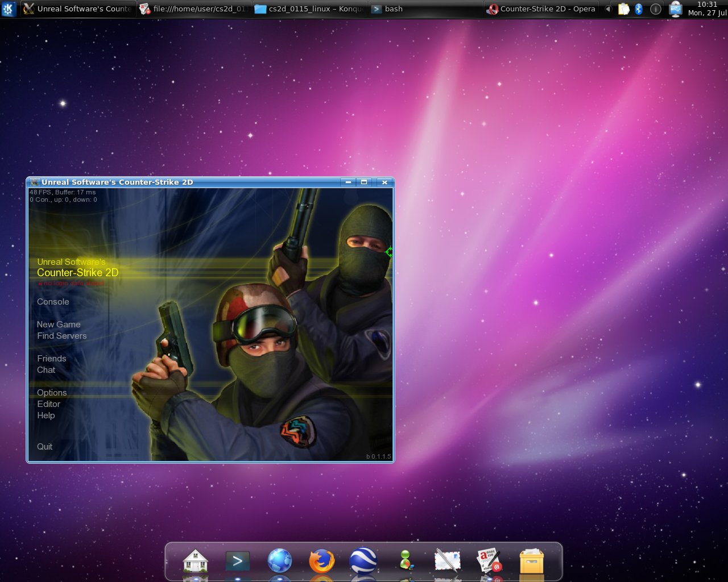Open the clipboard tray icon
The image size is (728, 582).
pos(624,9)
